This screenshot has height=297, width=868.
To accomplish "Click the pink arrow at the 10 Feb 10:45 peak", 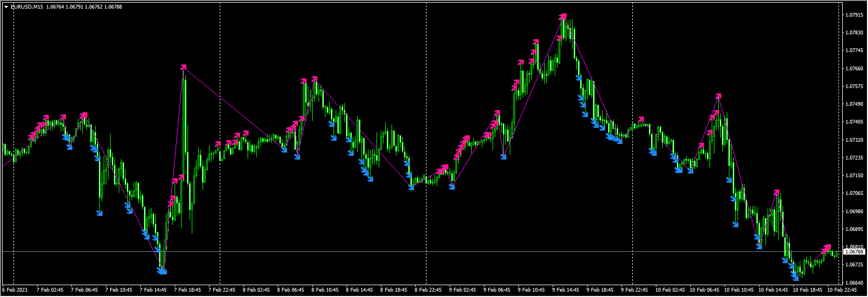I will [718, 97].
